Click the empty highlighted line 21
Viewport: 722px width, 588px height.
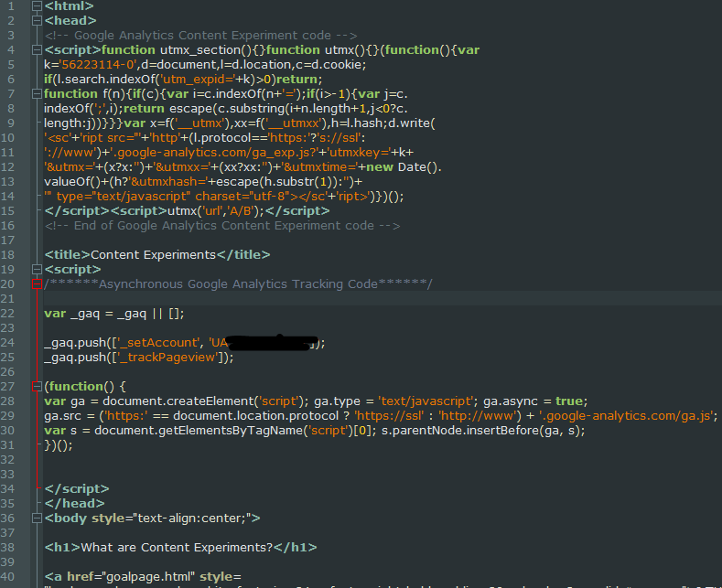[x=383, y=299]
